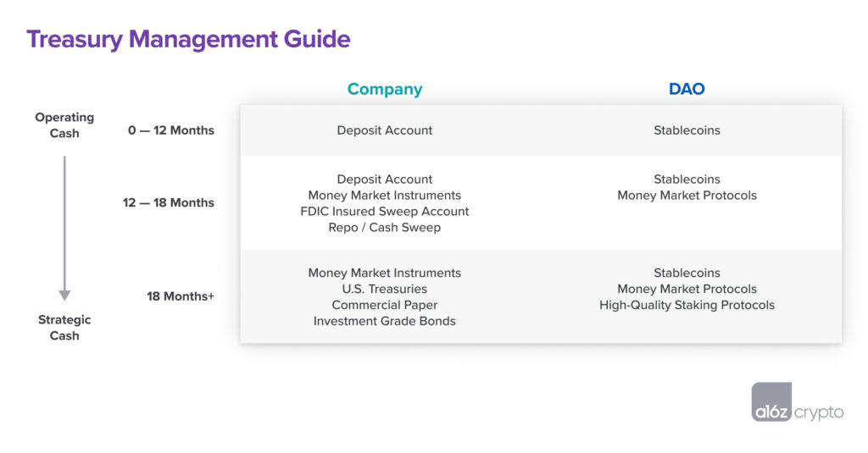The image size is (868, 453).
Task: Select the 0 — 12 Months row label
Action: point(171,130)
